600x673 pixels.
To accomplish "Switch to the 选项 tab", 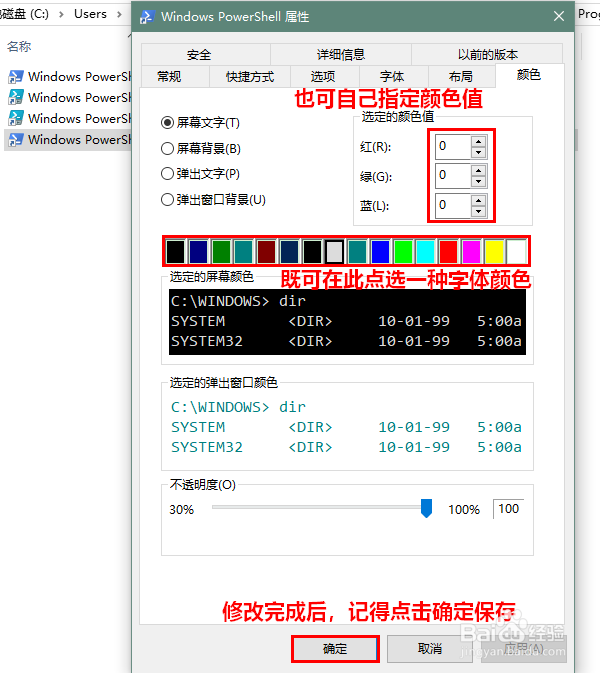I will click(x=325, y=77).
